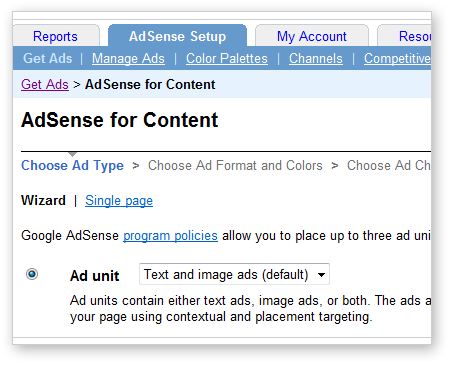Open the partially visible Resources tab
The image size is (450, 368).
(404, 36)
